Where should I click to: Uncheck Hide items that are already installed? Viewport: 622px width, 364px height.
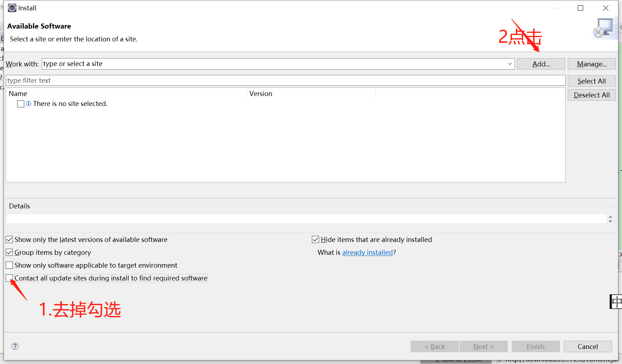(315, 239)
